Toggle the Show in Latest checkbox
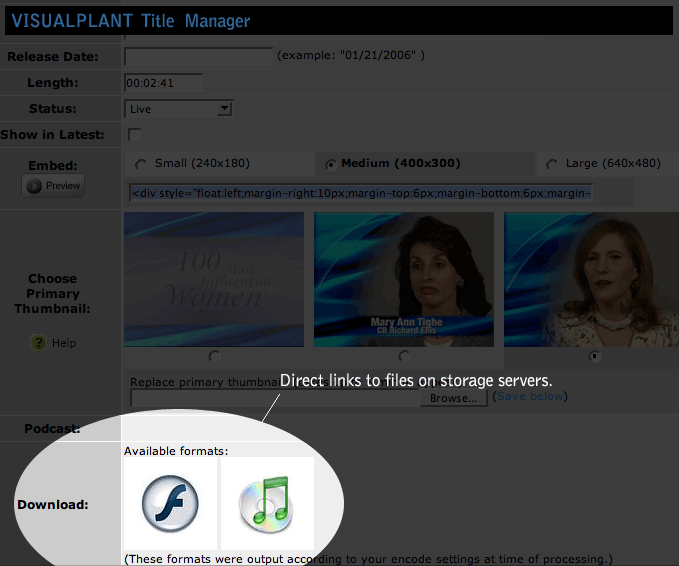The height and width of the screenshot is (566, 679). point(134,134)
